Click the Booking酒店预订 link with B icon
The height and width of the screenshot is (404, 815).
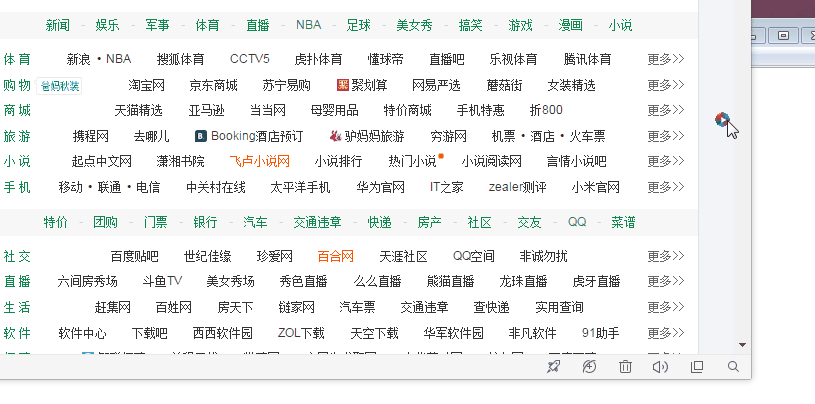249,135
